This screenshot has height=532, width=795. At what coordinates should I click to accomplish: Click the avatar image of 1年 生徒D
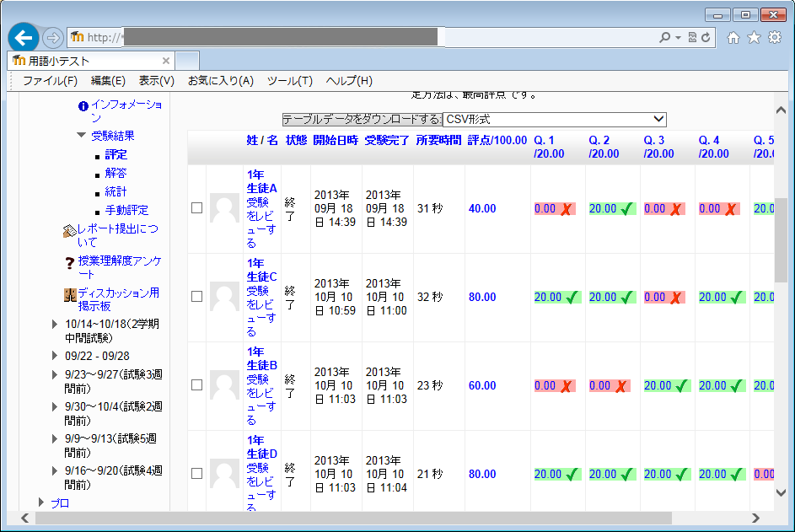click(x=224, y=474)
